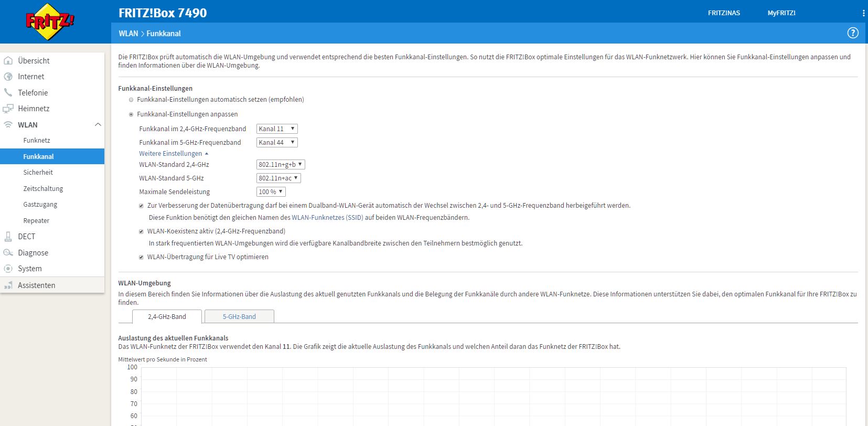Open MyFRITZ! in the header

[781, 13]
